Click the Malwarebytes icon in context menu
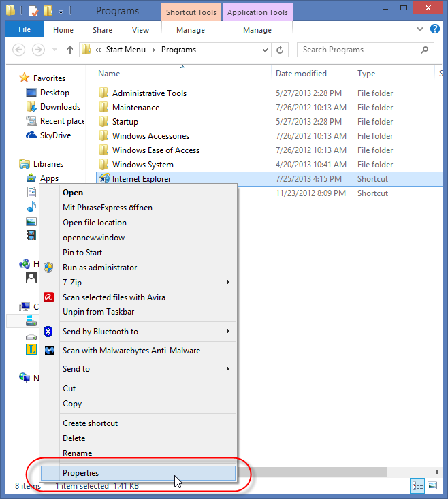The height and width of the screenshot is (499, 448). tap(48, 351)
